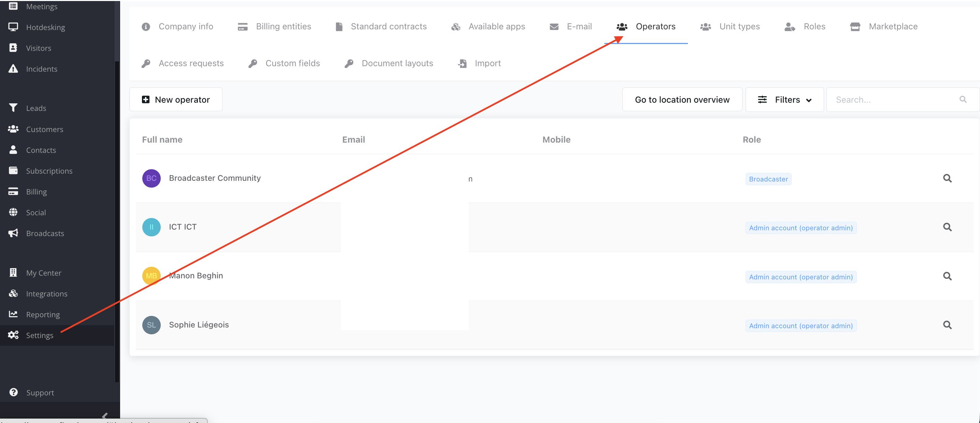The height and width of the screenshot is (423, 980).
Task: Click the magnifier icon in Sophie Liégeois row
Action: (x=947, y=325)
